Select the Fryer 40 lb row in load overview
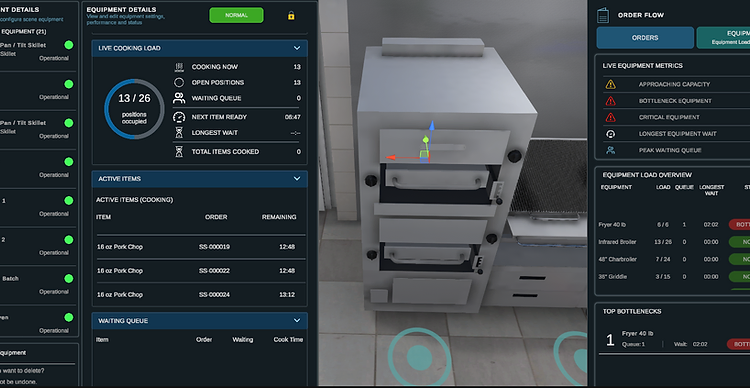The height and width of the screenshot is (388, 750). 674,225
